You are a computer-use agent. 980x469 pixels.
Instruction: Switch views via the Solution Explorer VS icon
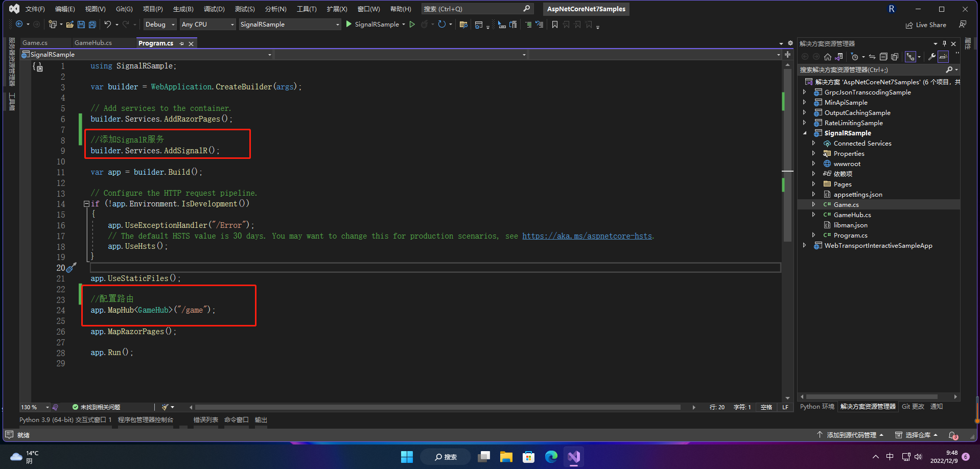coord(839,57)
